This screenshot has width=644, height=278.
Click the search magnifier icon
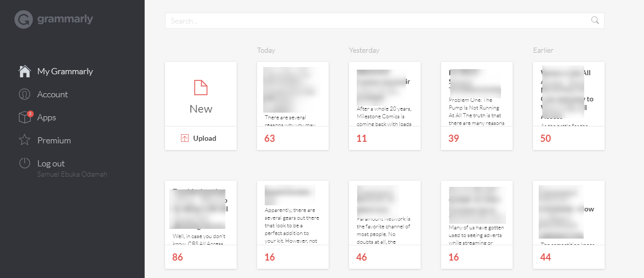[594, 20]
